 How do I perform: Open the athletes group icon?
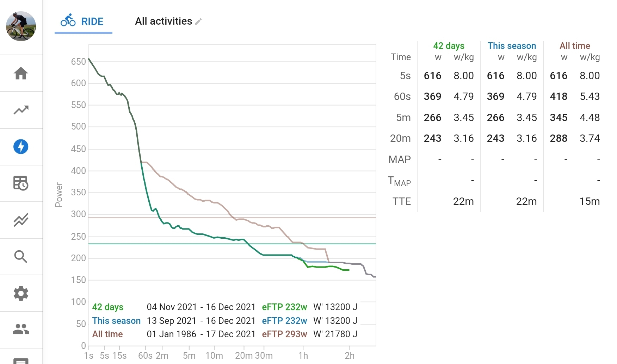[x=21, y=329]
